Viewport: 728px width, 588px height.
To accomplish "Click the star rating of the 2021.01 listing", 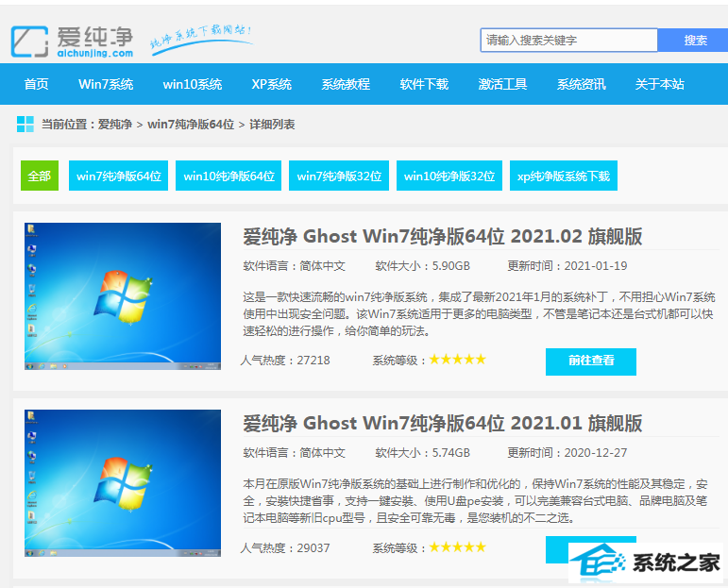I will click(457, 546).
